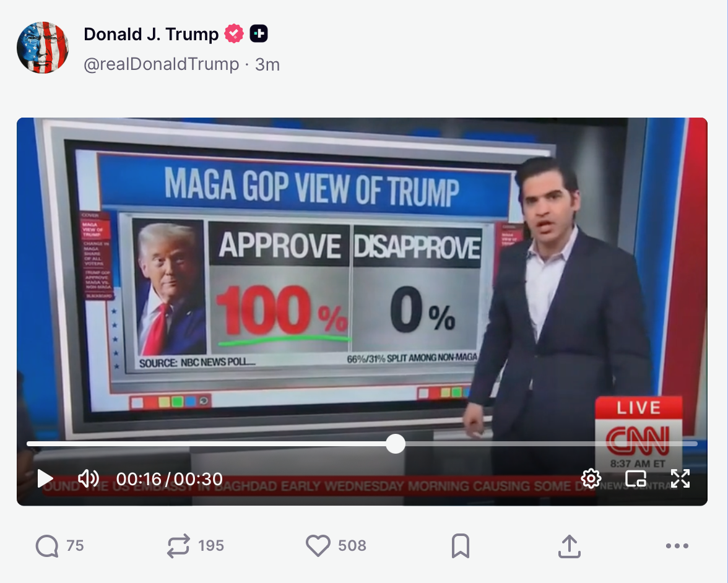Open the three-dot more options menu
The image size is (728, 583).
pos(677,546)
